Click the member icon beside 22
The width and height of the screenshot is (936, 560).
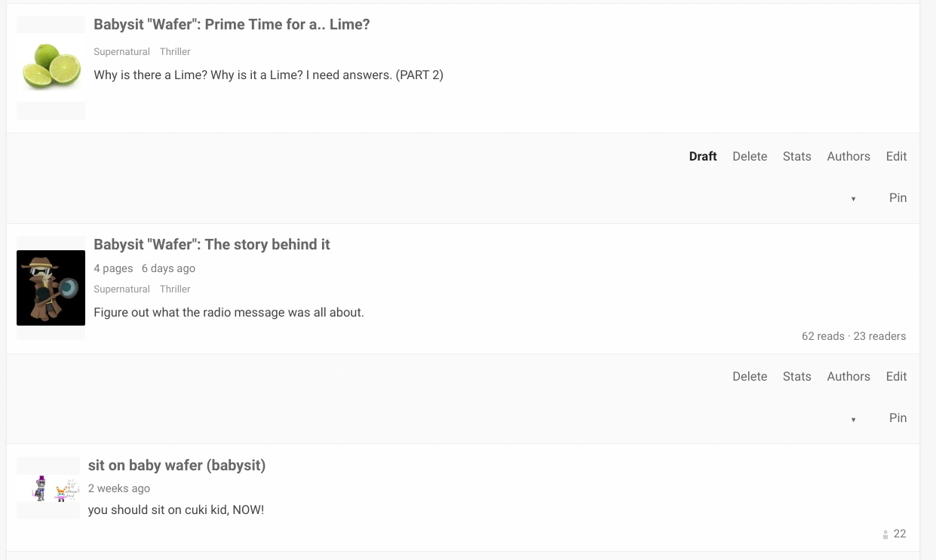885,534
